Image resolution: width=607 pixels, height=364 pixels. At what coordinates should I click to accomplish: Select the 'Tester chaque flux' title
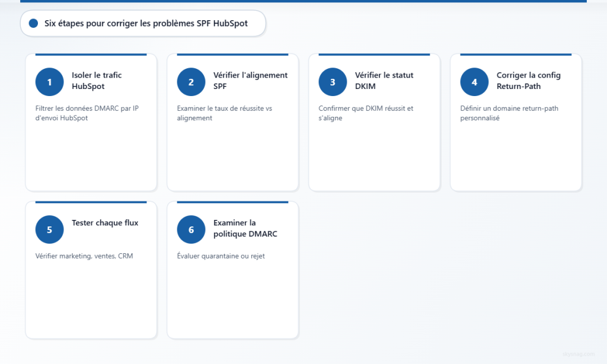(x=105, y=223)
